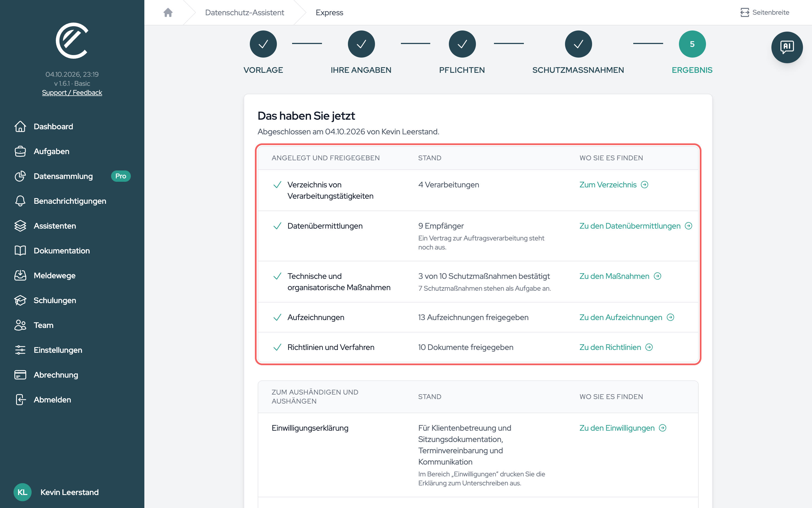Image resolution: width=812 pixels, height=508 pixels.
Task: Click the '10 Dokumente freigegeben' text
Action: click(465, 347)
